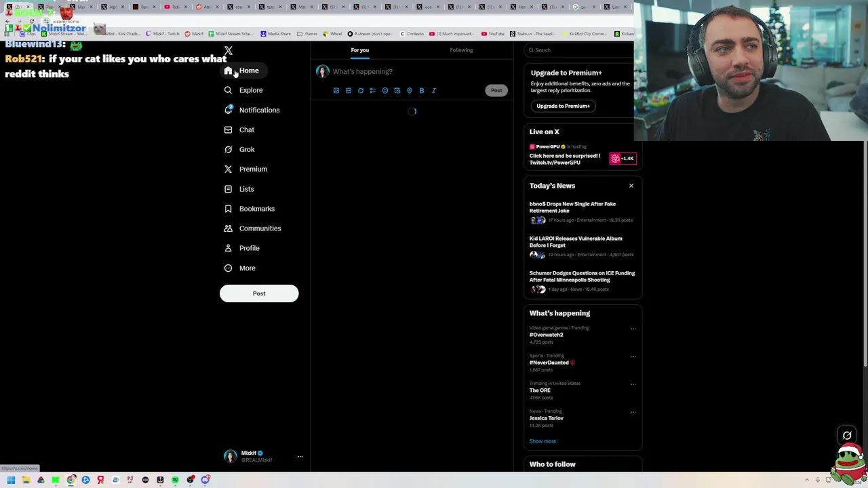Open File Explorer from the taskbar
Viewport: 868px width, 488px height.
coord(26,480)
